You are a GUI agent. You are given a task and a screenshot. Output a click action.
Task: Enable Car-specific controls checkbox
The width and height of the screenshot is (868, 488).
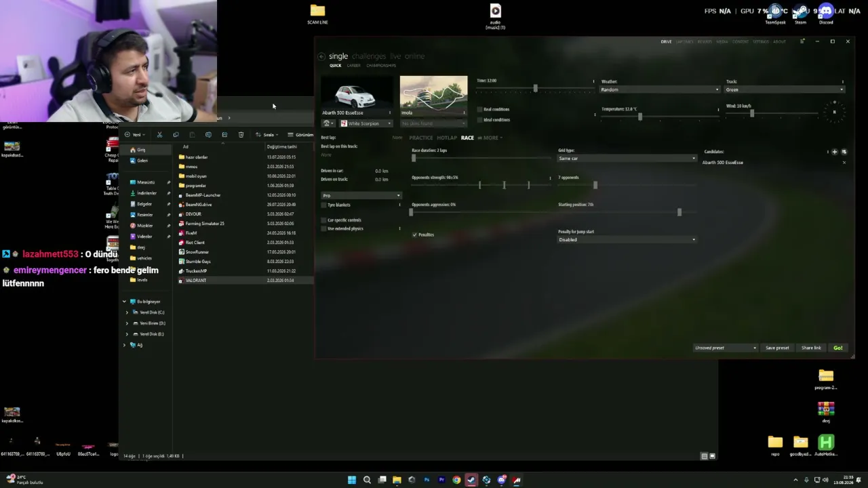point(323,220)
